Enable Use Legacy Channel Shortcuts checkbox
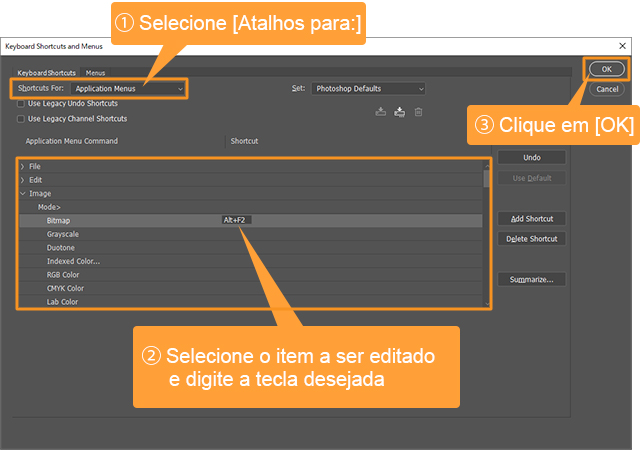 pyautogui.click(x=21, y=118)
